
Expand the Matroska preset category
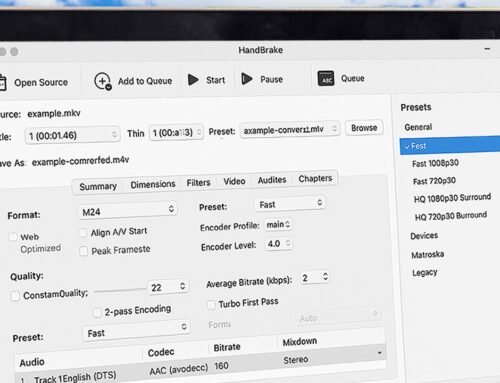pyautogui.click(x=427, y=255)
